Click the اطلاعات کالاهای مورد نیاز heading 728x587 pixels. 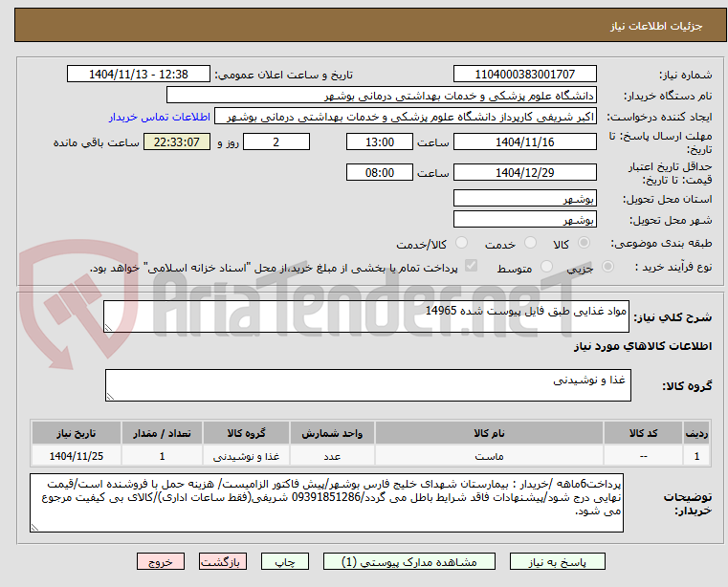(643, 346)
